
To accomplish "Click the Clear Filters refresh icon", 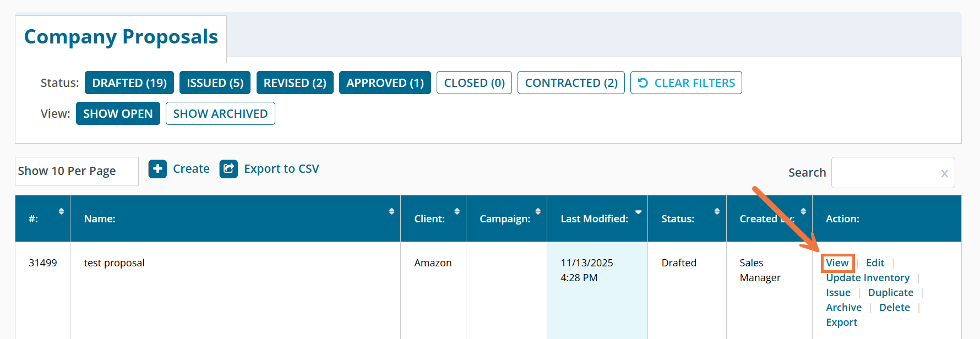I will (643, 83).
